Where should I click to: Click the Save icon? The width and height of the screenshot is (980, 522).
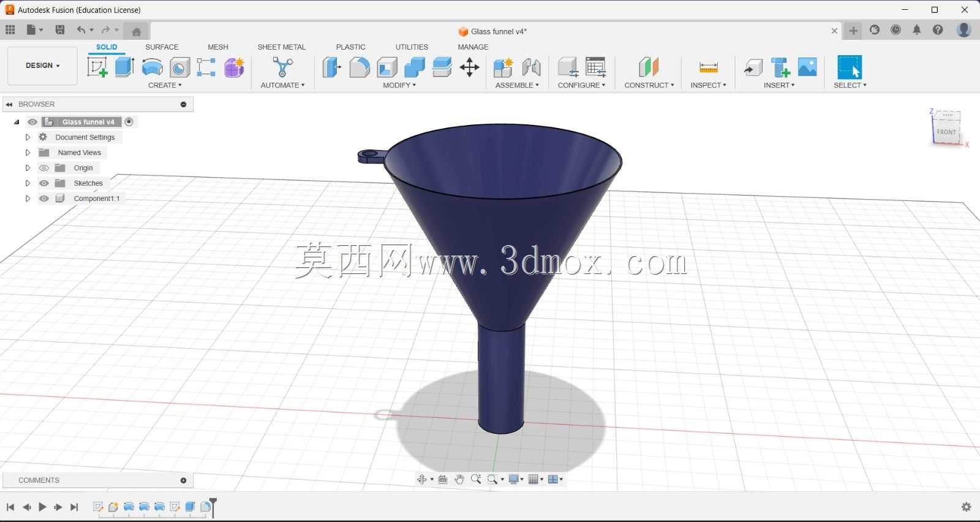point(60,29)
